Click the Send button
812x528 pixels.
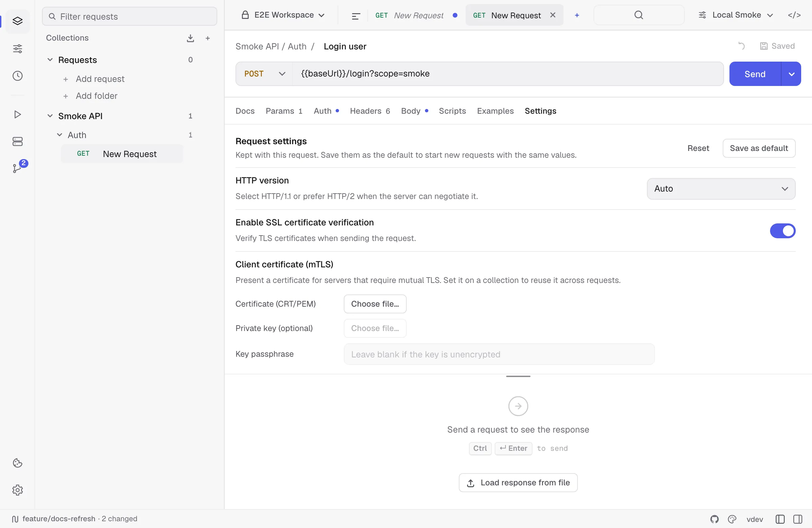click(x=755, y=74)
